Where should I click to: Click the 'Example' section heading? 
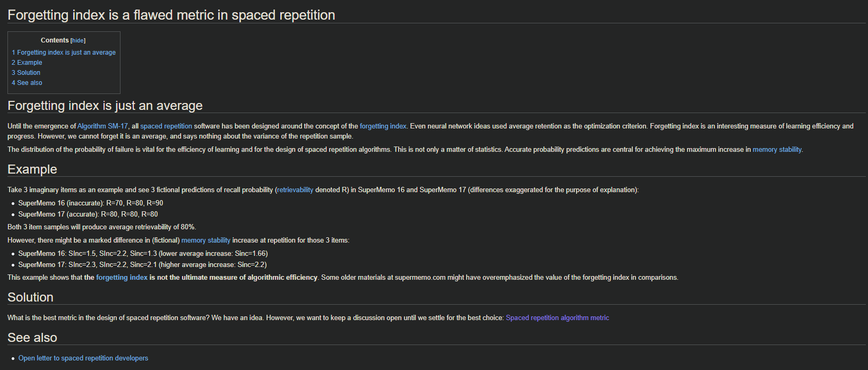(x=32, y=169)
